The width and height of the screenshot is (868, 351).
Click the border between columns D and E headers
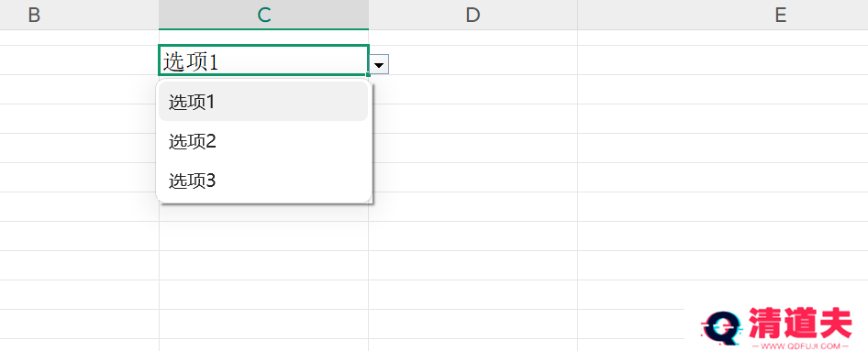[x=577, y=15]
